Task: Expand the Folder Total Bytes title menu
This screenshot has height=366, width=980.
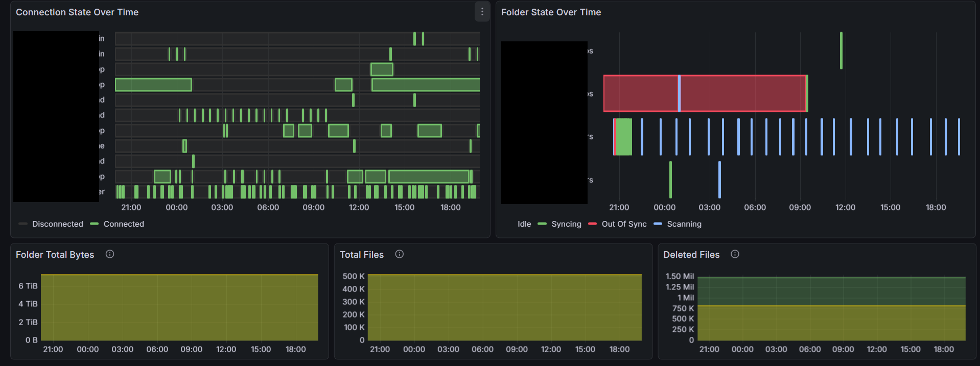Action: (x=55, y=255)
